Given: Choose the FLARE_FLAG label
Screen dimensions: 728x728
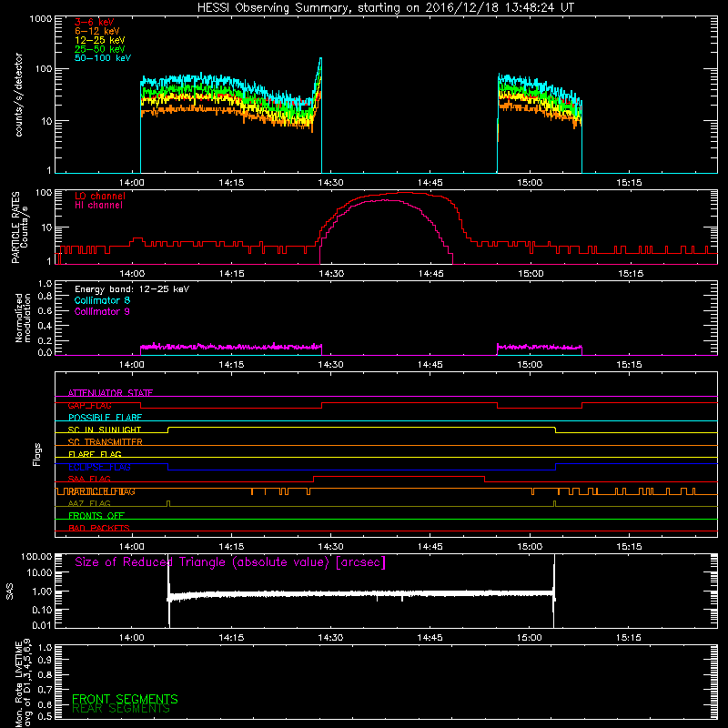Looking at the screenshot, I should point(95,454).
